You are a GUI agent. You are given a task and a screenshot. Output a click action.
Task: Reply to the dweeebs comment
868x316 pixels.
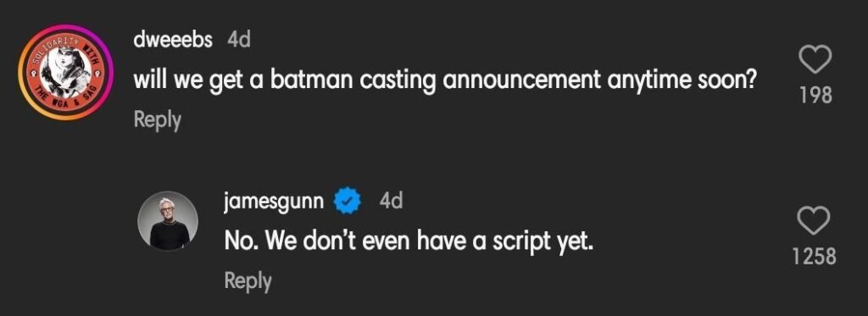pos(157,120)
